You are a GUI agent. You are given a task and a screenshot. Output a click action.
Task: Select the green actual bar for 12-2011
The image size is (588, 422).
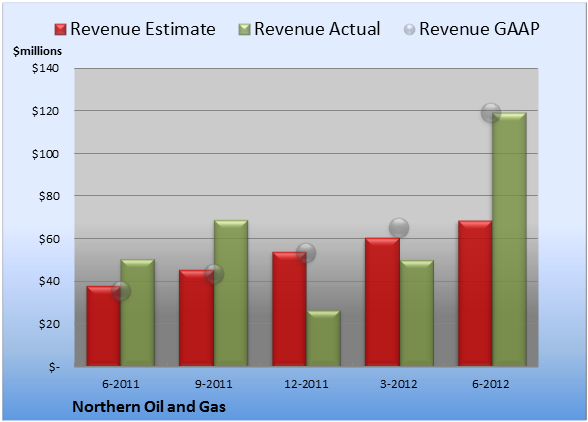coord(323,338)
